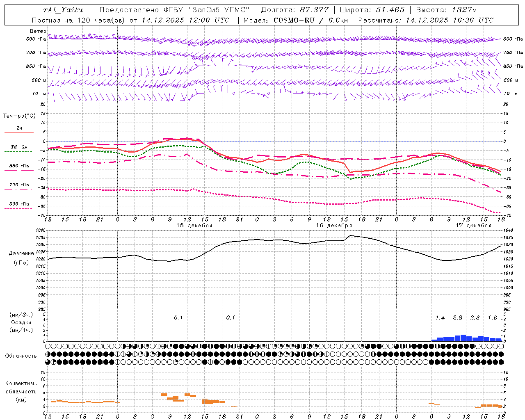Click the '15 декабря' date label

point(194,226)
